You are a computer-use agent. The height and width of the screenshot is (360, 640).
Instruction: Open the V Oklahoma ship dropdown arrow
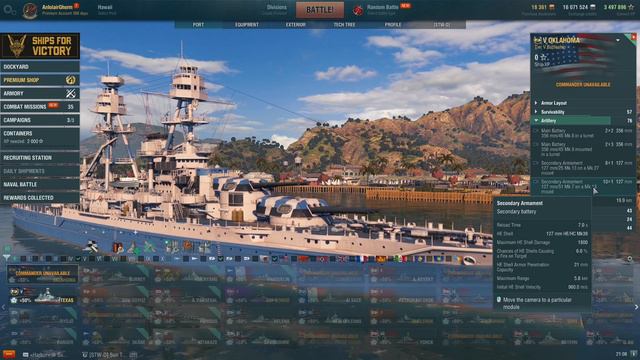(618, 40)
